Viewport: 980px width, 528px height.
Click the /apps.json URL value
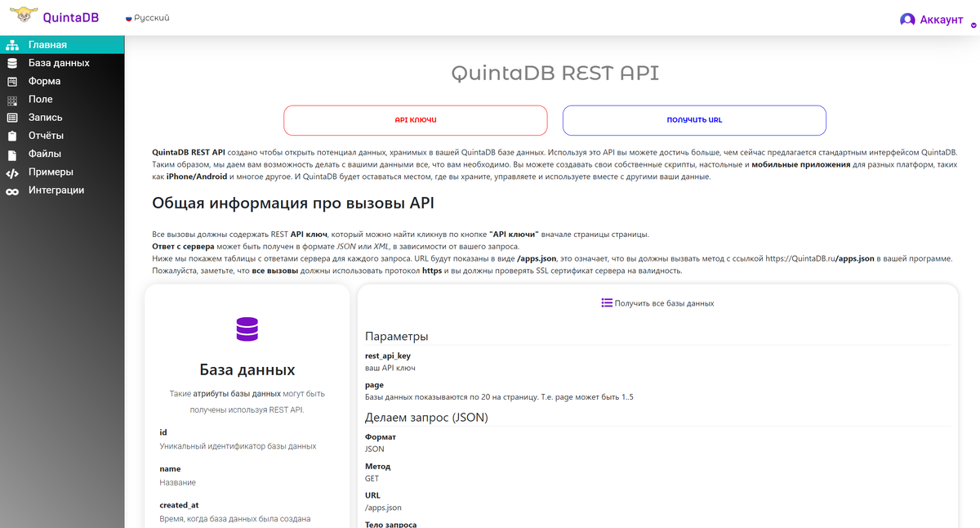click(x=383, y=508)
